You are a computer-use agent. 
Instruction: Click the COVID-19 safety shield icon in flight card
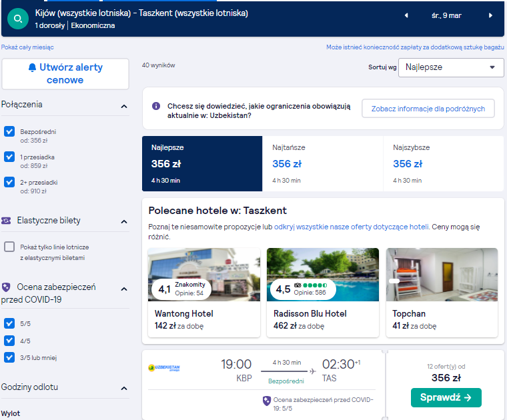pyautogui.click(x=266, y=401)
